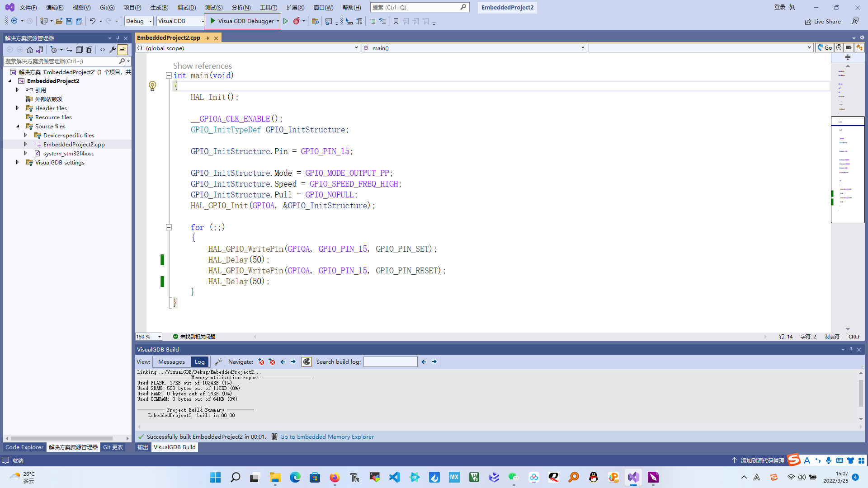
Task: Click the hot reload flame icon
Action: pyautogui.click(x=296, y=21)
